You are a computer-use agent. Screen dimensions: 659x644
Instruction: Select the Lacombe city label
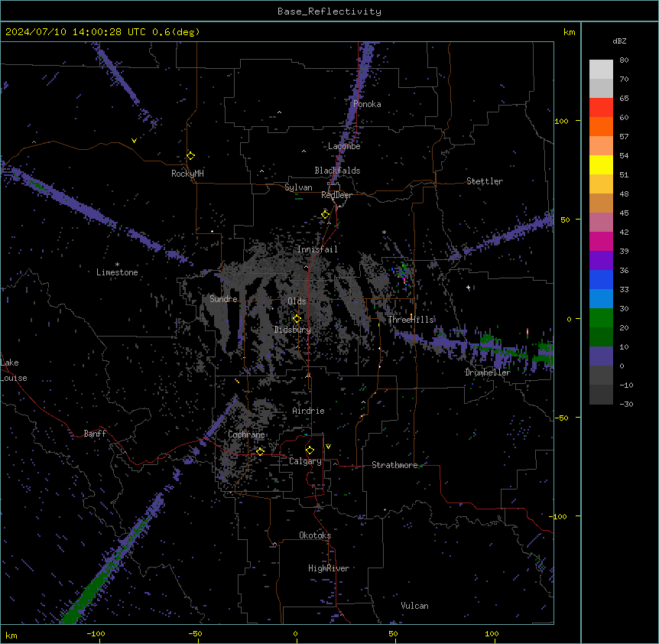coord(344,146)
